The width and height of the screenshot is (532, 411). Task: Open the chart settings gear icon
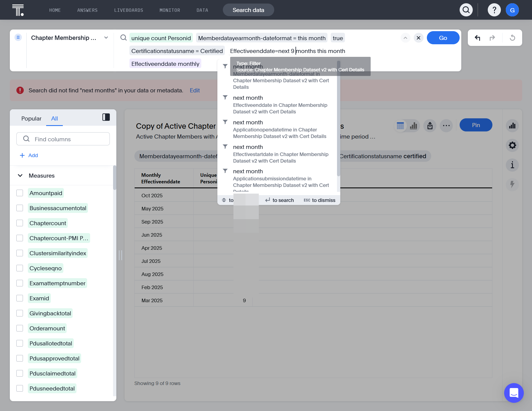coord(512,145)
